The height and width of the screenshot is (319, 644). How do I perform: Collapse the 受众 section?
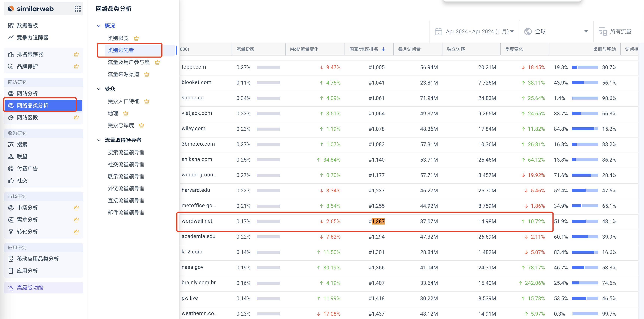click(x=99, y=89)
